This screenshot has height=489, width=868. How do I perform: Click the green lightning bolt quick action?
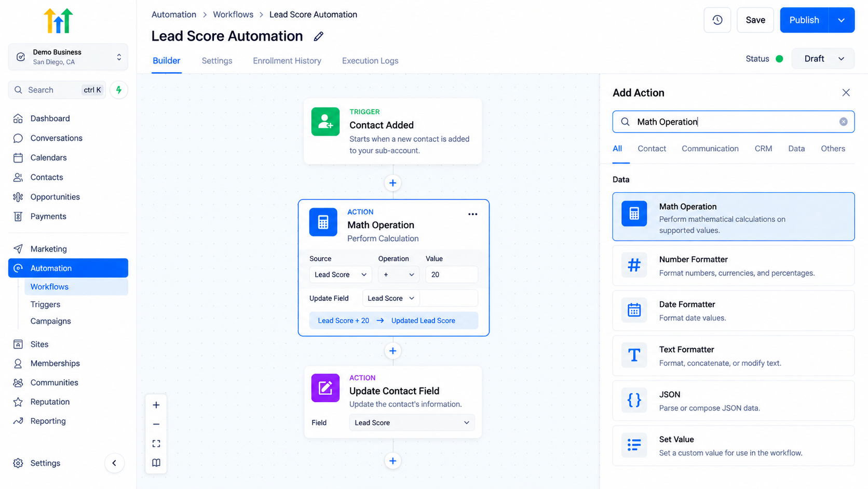(119, 90)
